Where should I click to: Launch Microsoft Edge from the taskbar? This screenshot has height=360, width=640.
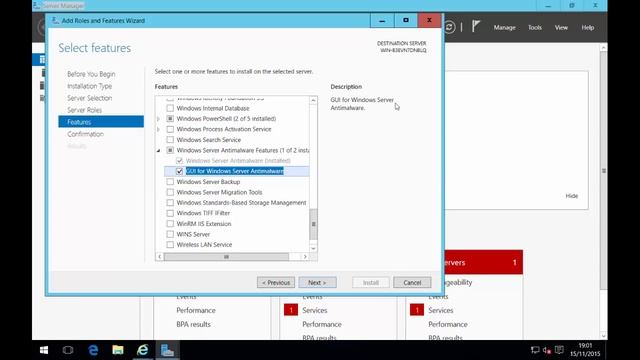pyautogui.click(x=93, y=350)
